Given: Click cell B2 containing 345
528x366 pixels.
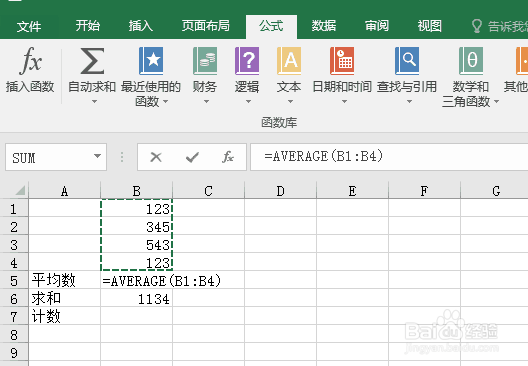Looking at the screenshot, I should pyautogui.click(x=136, y=227).
